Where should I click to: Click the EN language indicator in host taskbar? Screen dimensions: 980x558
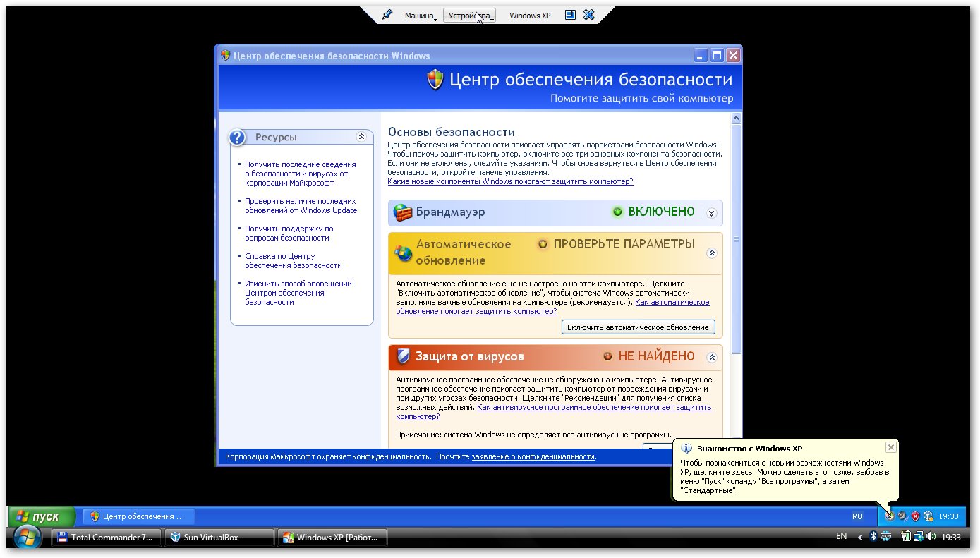[841, 537]
